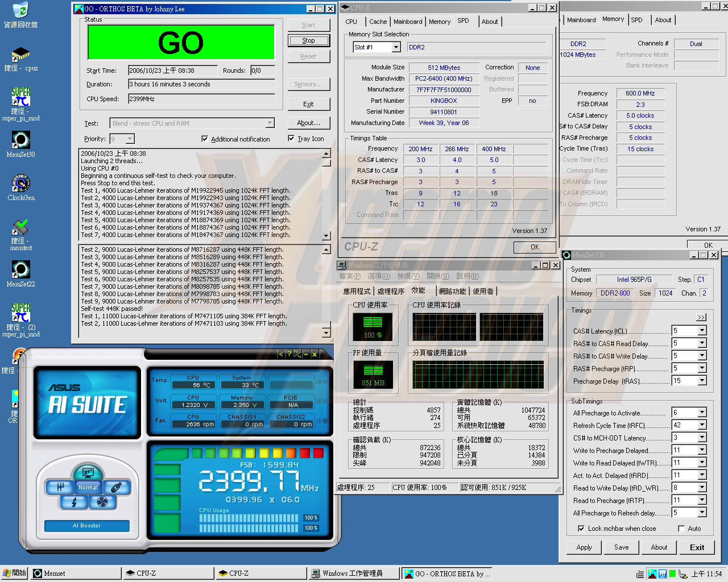728x582 pixels.
Task: Open the Refresh Cycle Time (tRFC) dropdown
Action: pyautogui.click(x=702, y=425)
